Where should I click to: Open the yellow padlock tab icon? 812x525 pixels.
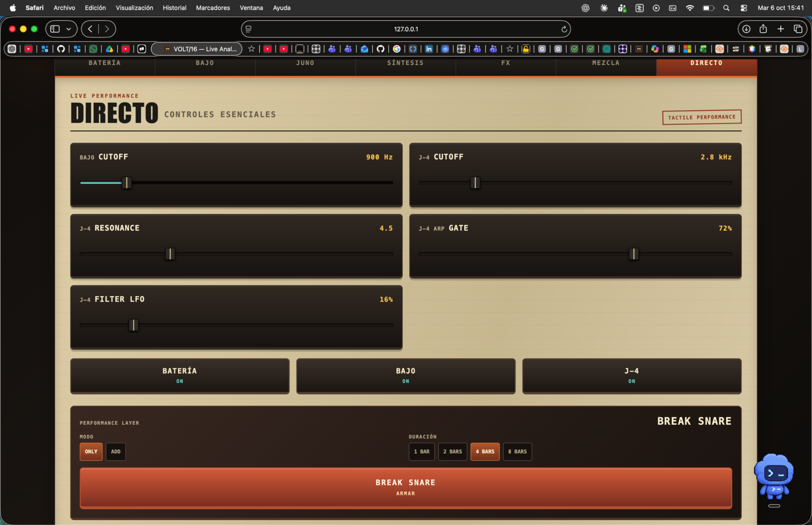pyautogui.click(x=526, y=49)
